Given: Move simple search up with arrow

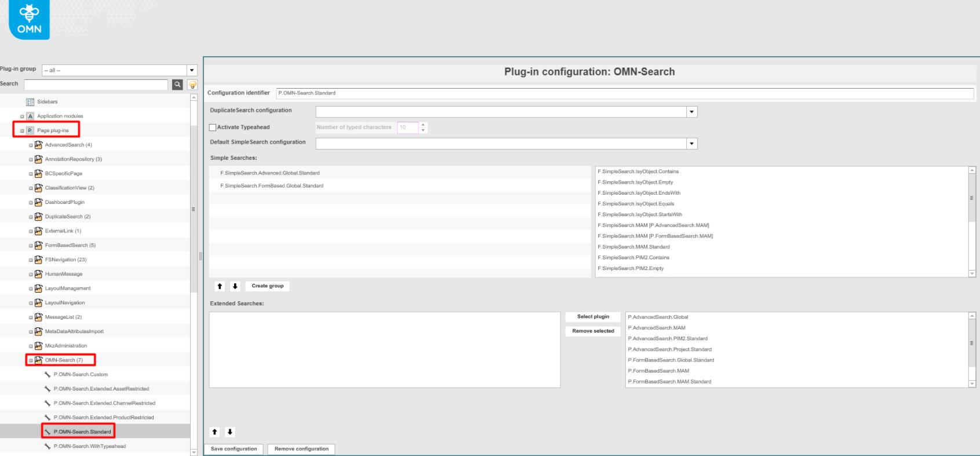Looking at the screenshot, I should [220, 286].
